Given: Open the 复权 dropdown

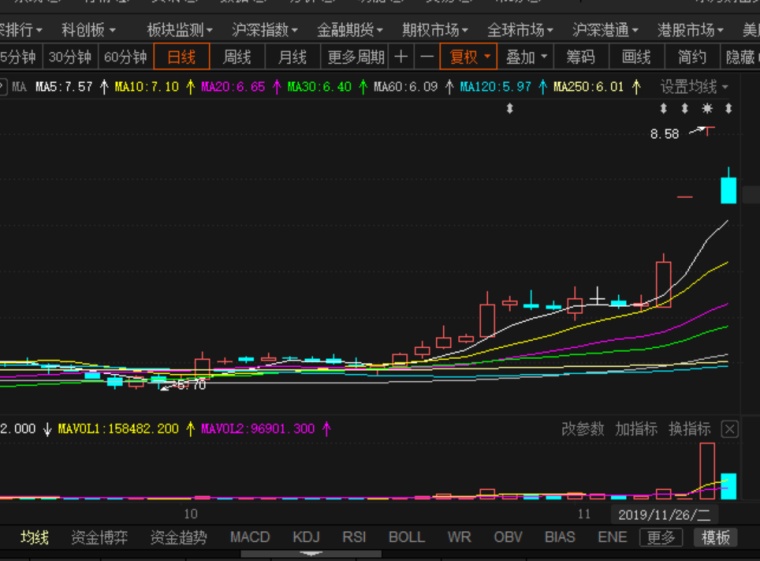Looking at the screenshot, I should pyautogui.click(x=468, y=57).
